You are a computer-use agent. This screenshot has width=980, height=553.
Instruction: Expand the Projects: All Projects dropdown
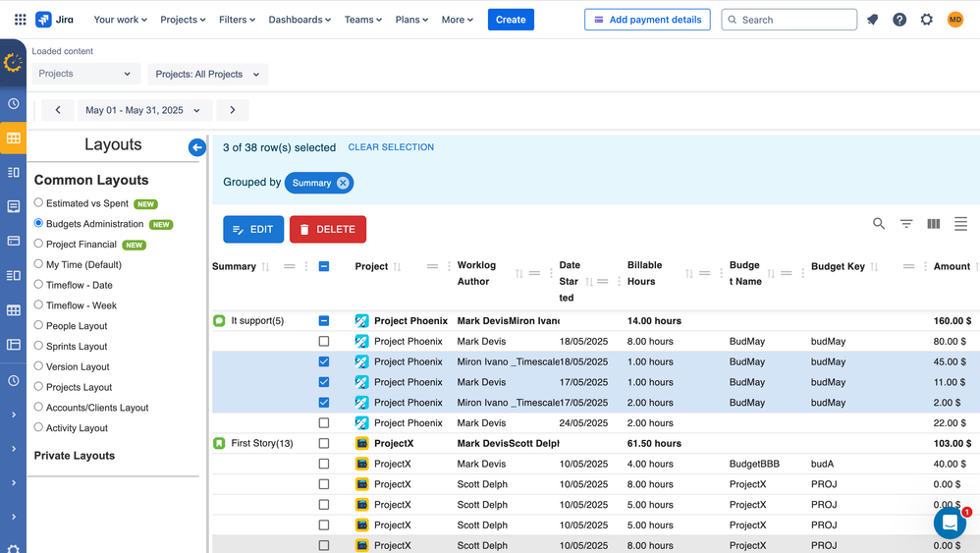[x=207, y=74]
